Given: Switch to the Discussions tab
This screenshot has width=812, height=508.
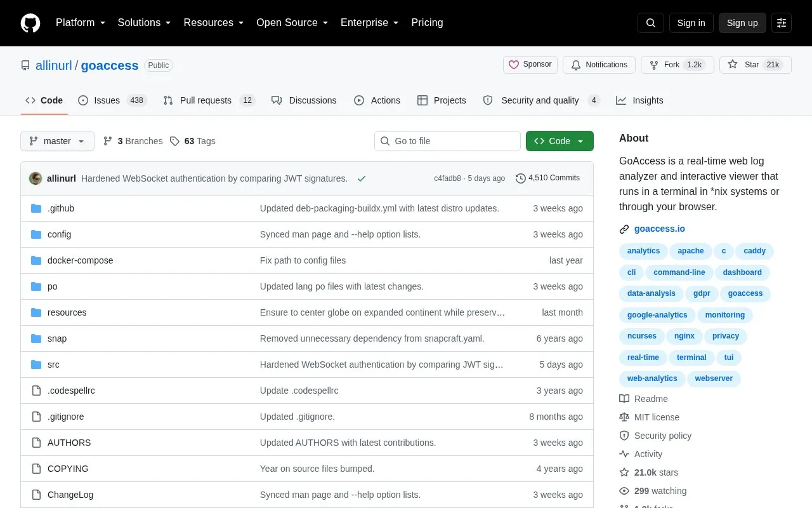Looking at the screenshot, I should coord(304,100).
